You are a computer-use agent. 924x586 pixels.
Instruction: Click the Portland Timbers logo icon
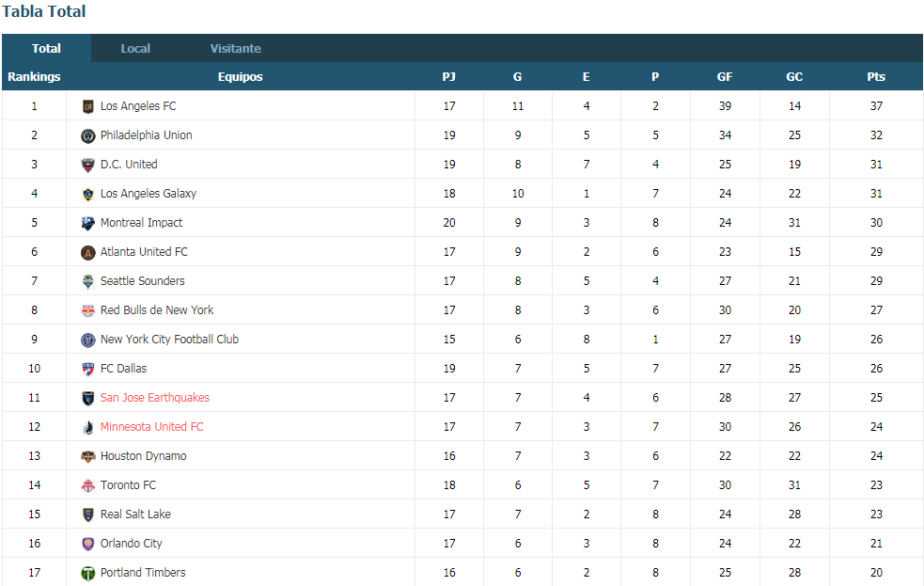[x=87, y=573]
